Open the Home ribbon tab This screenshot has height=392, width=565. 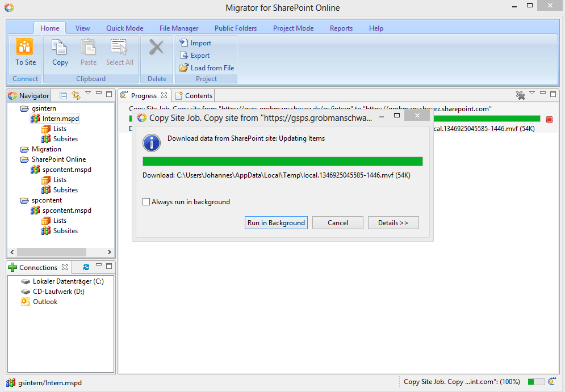[x=50, y=28]
